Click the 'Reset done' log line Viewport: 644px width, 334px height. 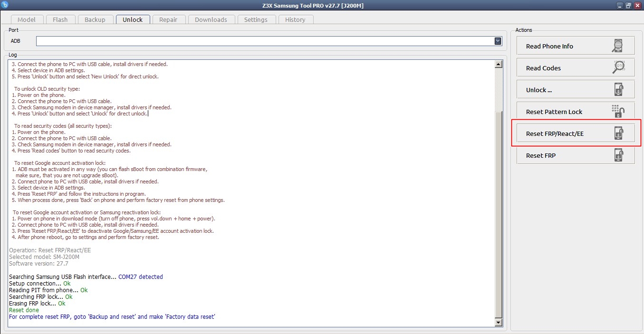point(24,310)
